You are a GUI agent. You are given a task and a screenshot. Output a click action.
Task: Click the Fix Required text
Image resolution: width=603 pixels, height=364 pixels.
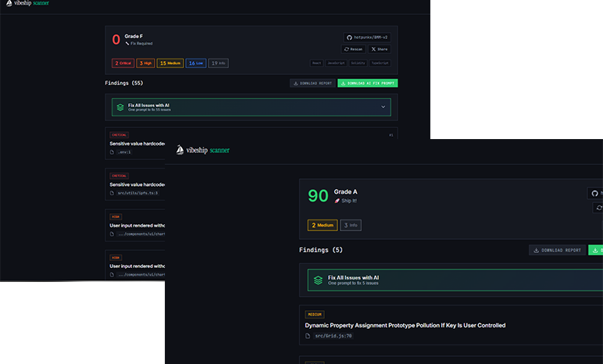click(141, 44)
